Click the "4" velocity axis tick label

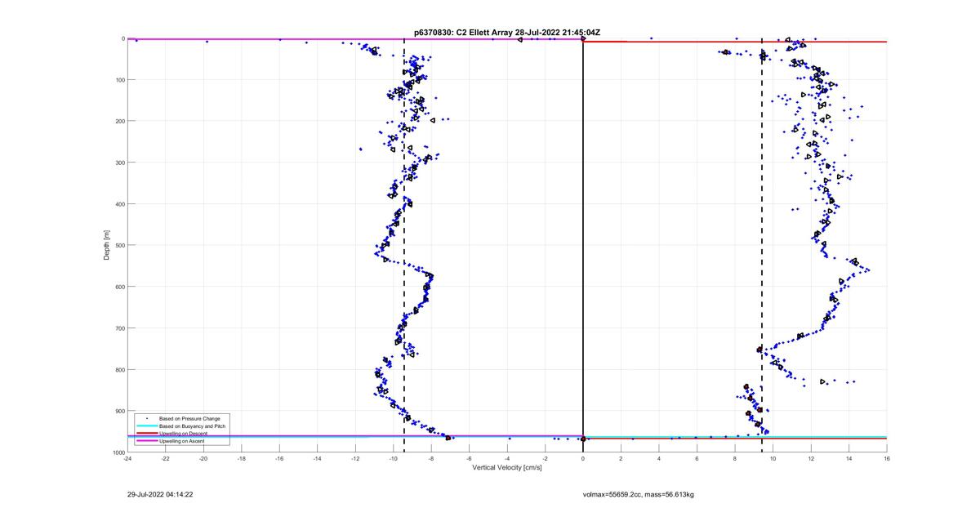(659, 459)
